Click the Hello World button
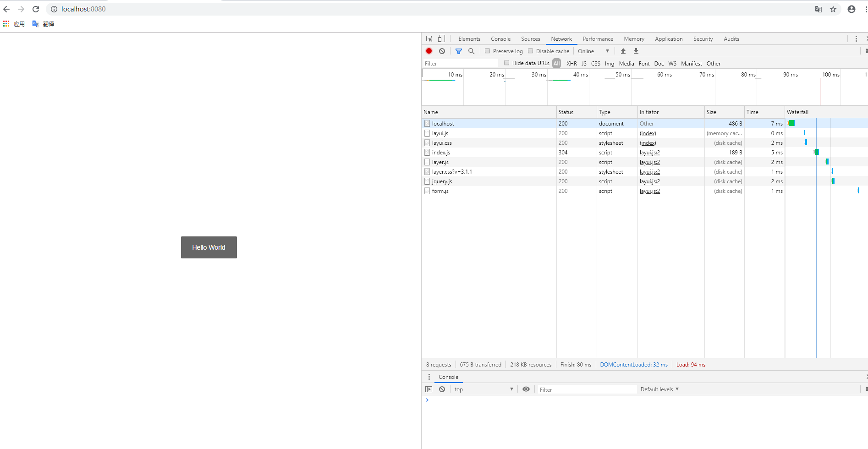Screen dimensions: 868x449 (209, 247)
